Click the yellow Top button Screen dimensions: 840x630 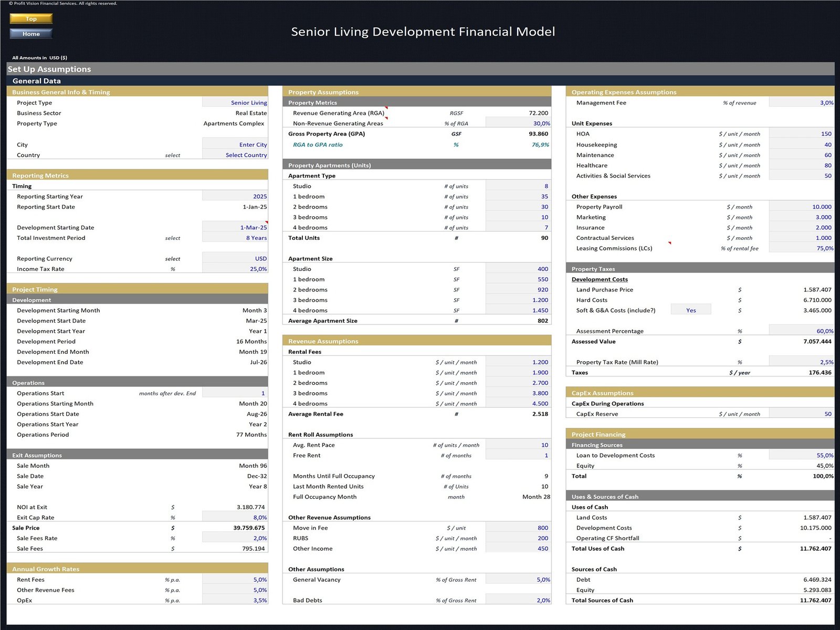tap(31, 19)
